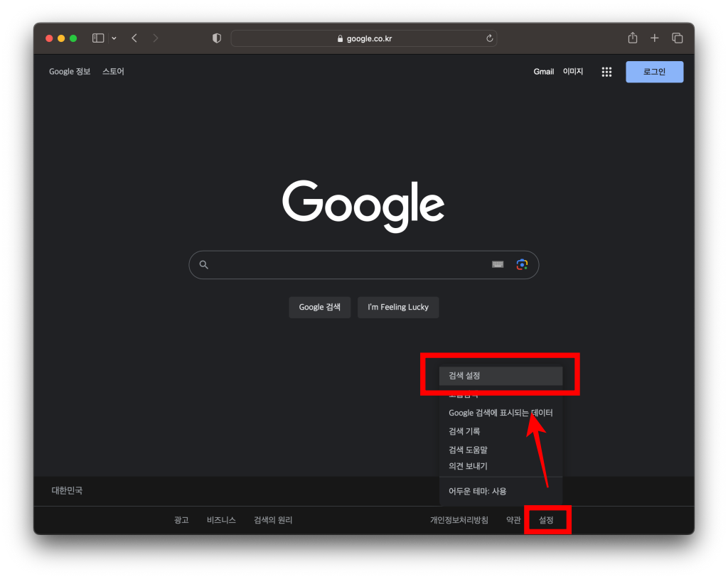728x579 pixels.
Task: Click the magnifier icon in the search box
Action: coord(203,264)
